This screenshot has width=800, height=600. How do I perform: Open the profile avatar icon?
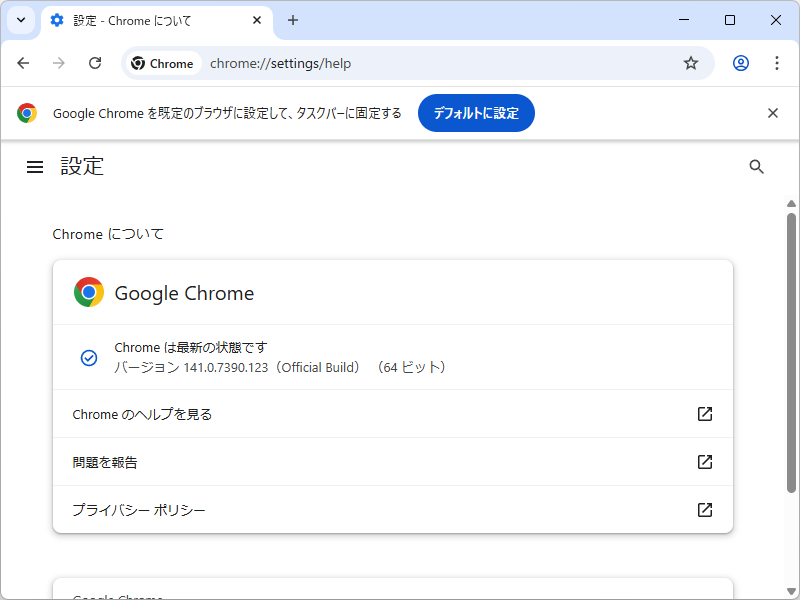tap(740, 62)
